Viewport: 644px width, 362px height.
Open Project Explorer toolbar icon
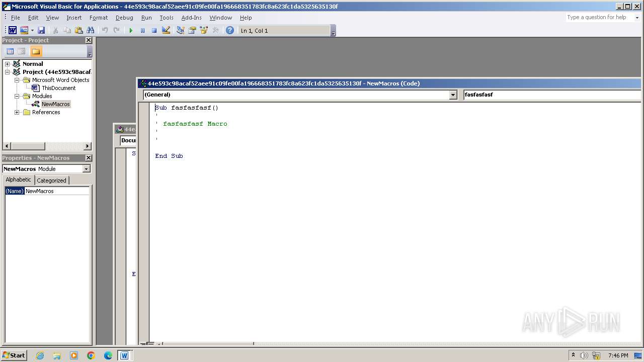coord(180,31)
